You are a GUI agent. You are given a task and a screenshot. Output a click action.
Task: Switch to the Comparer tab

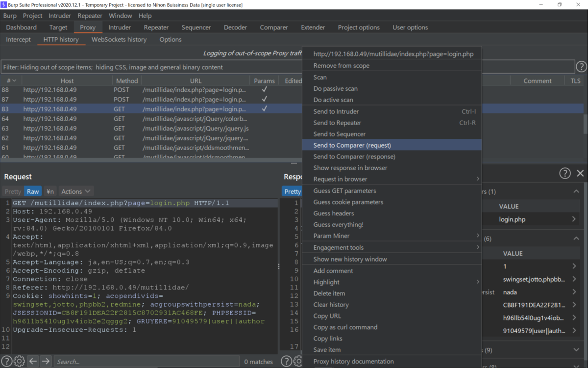tap(274, 27)
